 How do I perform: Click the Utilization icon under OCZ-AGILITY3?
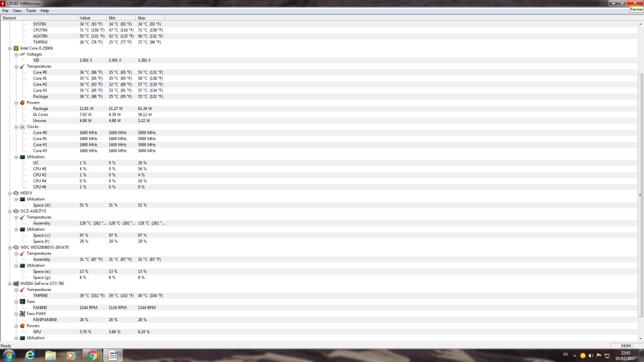[23, 229]
